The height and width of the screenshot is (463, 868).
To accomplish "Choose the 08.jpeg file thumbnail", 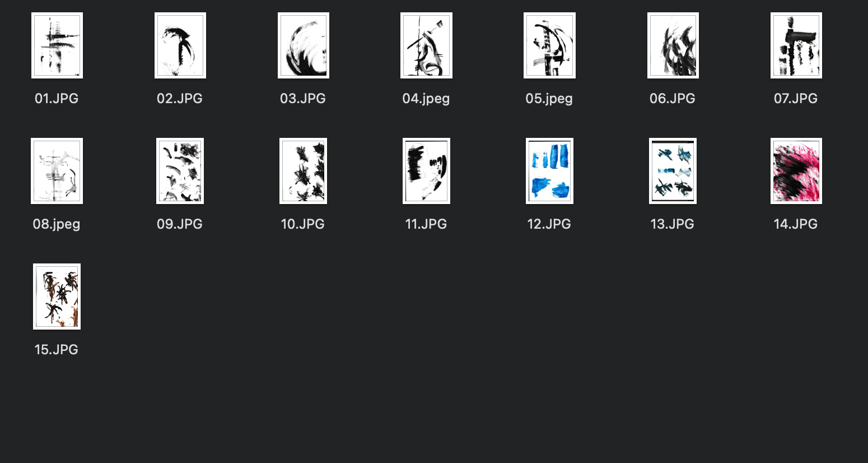I will pyautogui.click(x=57, y=171).
